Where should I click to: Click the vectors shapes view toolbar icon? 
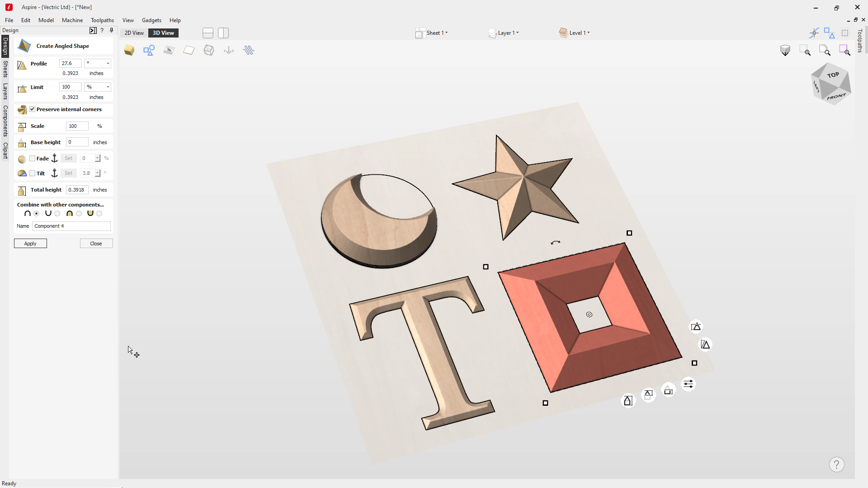click(149, 50)
